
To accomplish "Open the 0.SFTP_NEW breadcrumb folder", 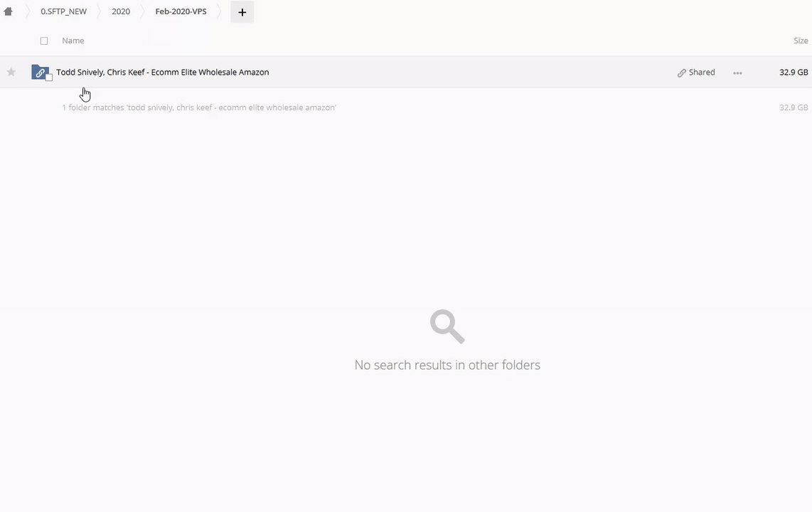I will pos(63,11).
